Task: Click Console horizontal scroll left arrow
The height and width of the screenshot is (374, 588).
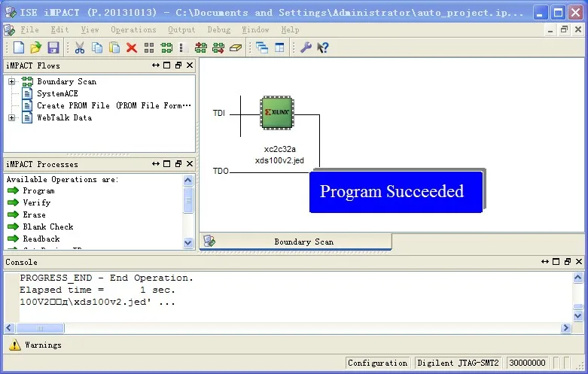Action: pyautogui.click(x=9, y=328)
